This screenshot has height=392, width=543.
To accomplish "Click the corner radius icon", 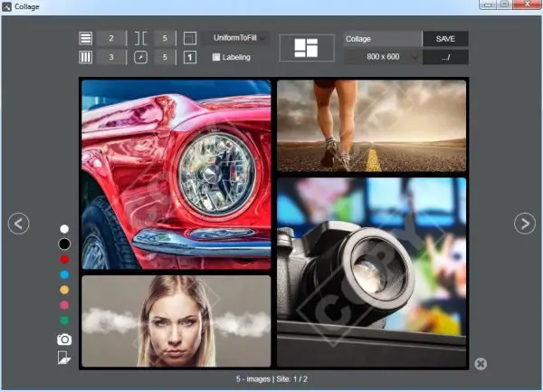I will (x=140, y=57).
